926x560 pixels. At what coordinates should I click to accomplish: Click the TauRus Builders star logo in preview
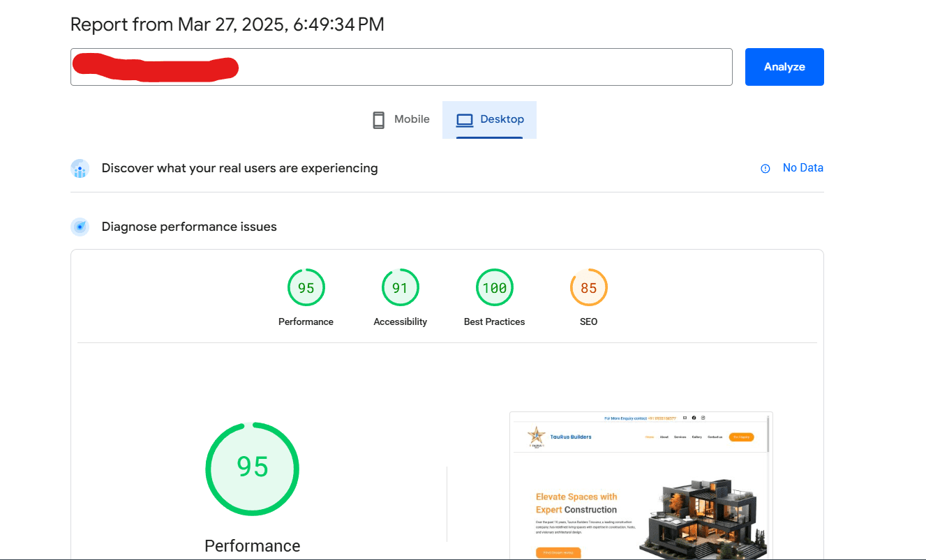click(x=536, y=437)
